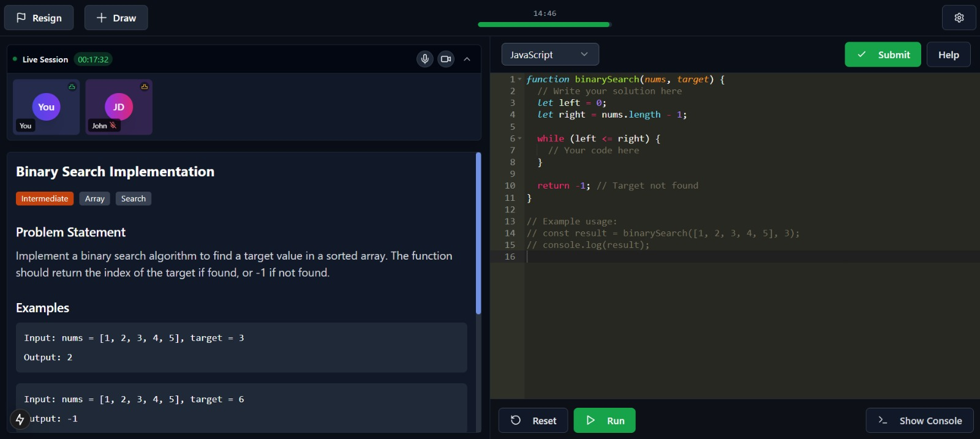Click line number 13 in the gutter
Screen dimensions: 980x439
click(510, 222)
